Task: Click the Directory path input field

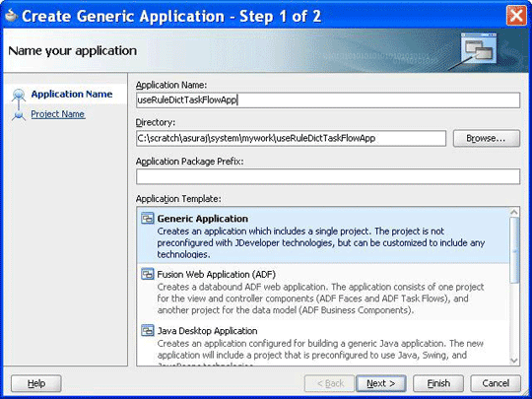Action: coord(291,139)
